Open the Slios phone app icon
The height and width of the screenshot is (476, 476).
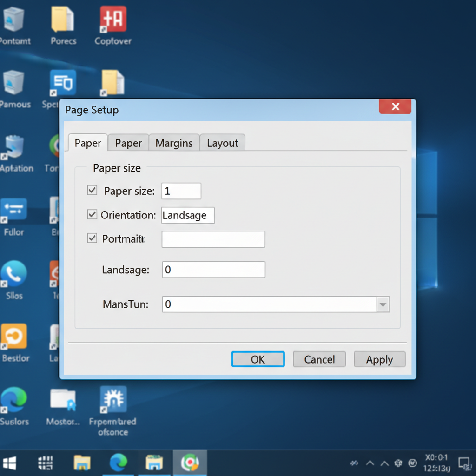(14, 274)
